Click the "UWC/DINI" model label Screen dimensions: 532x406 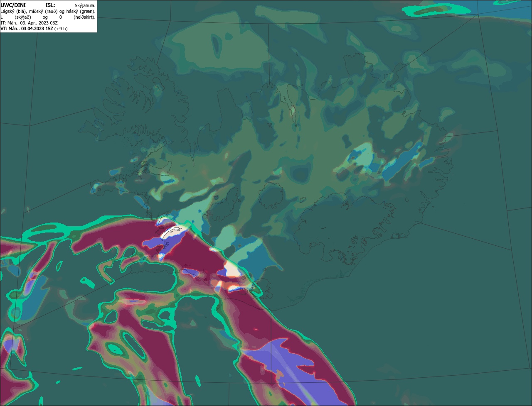pos(13,5)
